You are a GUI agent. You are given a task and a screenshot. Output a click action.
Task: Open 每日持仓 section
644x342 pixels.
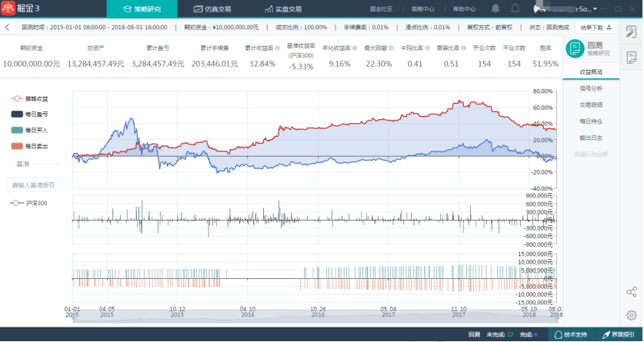[591, 121]
